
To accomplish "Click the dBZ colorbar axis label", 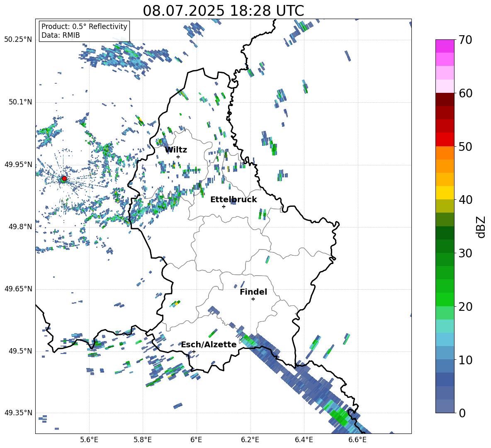I will (481, 227).
